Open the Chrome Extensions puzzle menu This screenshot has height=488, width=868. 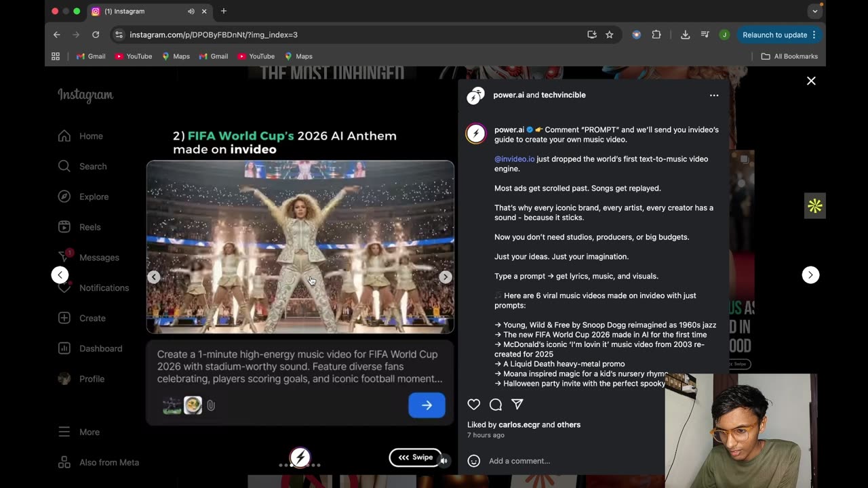(x=656, y=35)
